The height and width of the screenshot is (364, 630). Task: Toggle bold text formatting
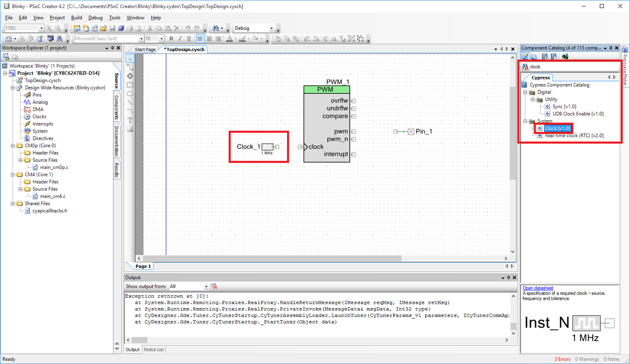(x=171, y=39)
